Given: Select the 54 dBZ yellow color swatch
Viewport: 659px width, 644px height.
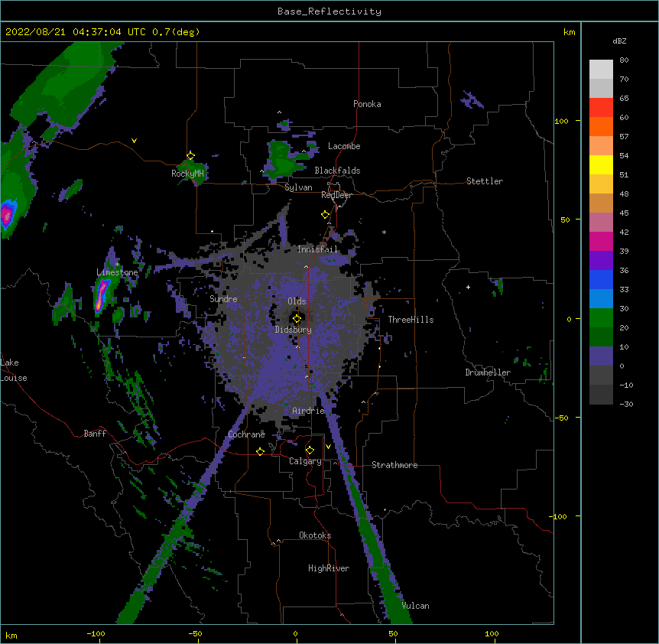Looking at the screenshot, I should click(601, 164).
